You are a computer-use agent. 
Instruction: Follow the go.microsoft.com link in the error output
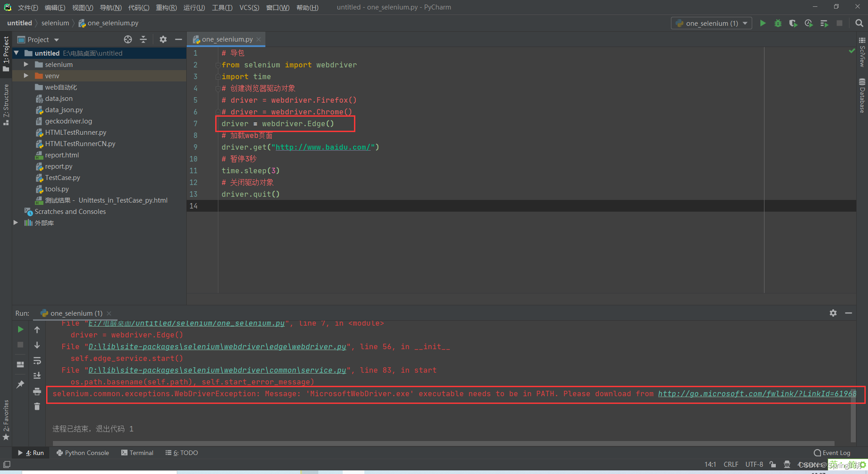[757, 393]
